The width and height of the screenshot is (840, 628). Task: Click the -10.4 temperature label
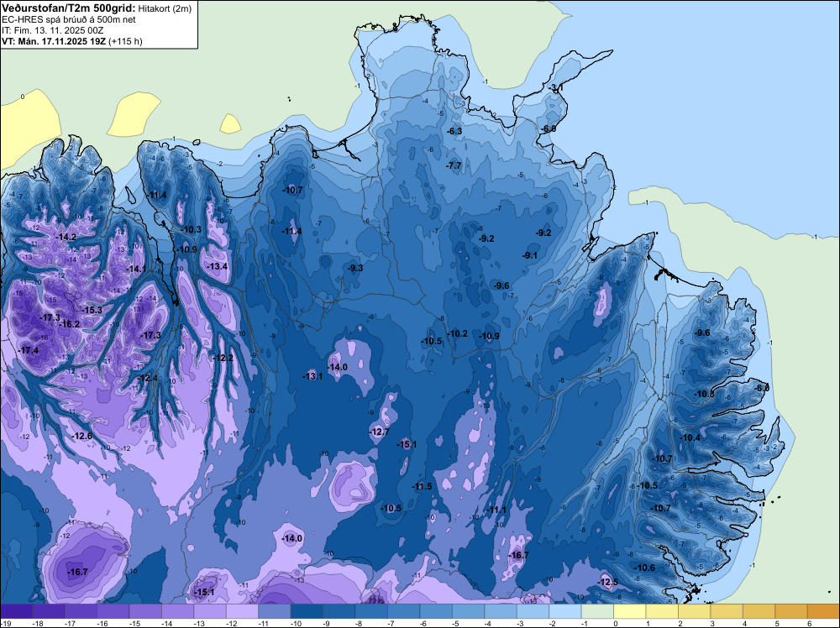(690, 437)
